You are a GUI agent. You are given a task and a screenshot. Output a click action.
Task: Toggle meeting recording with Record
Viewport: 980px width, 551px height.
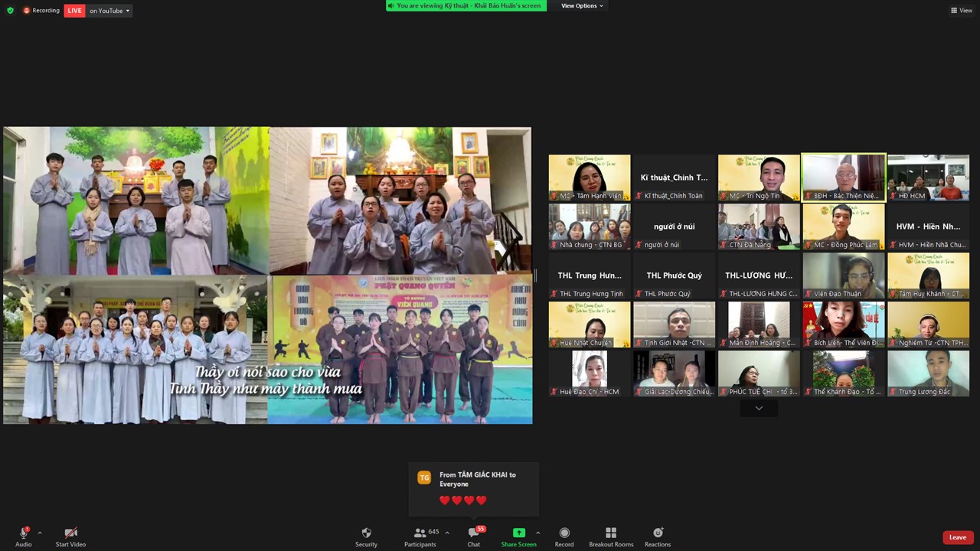pyautogui.click(x=564, y=537)
